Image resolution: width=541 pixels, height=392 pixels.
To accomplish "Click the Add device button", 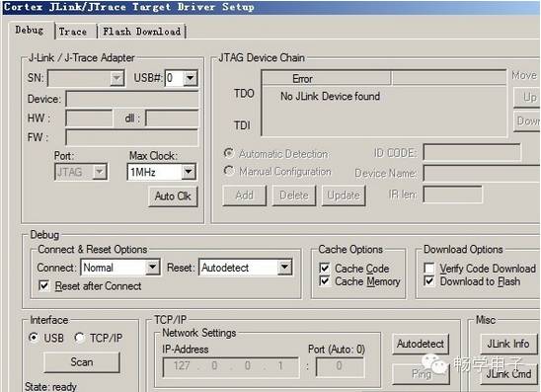I will tap(245, 196).
